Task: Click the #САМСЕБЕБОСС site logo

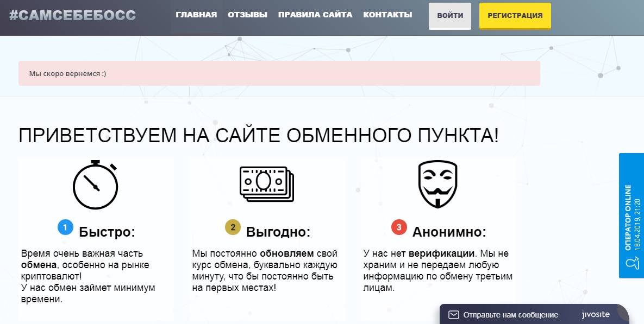Action: coord(72,15)
